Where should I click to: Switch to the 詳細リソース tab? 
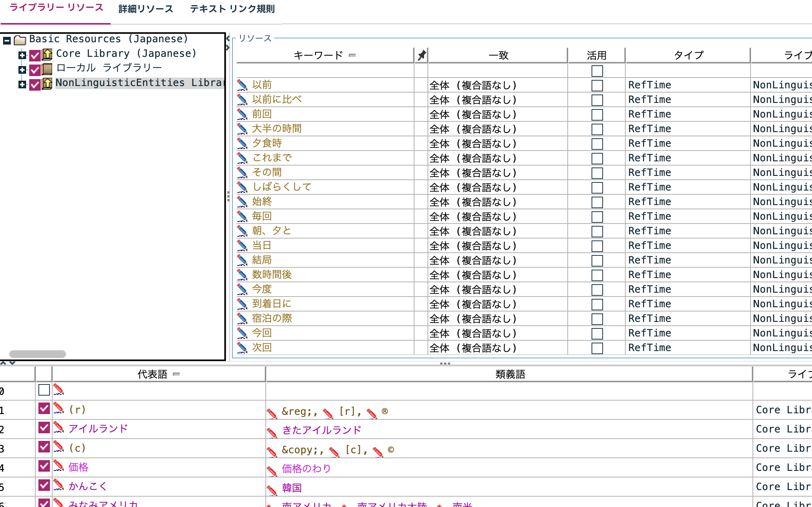(x=146, y=9)
